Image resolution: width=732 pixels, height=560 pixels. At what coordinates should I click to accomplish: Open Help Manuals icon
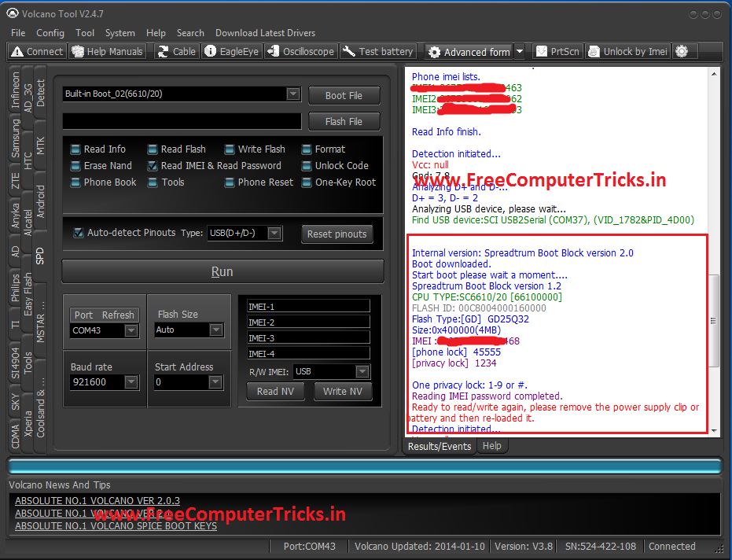tap(78, 51)
